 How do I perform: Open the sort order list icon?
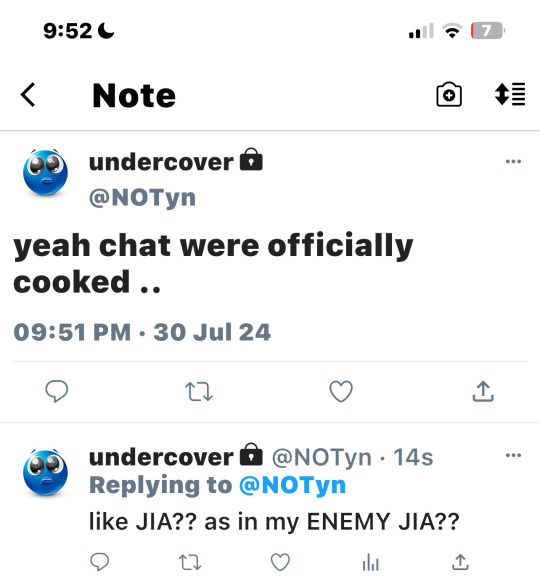click(x=510, y=94)
